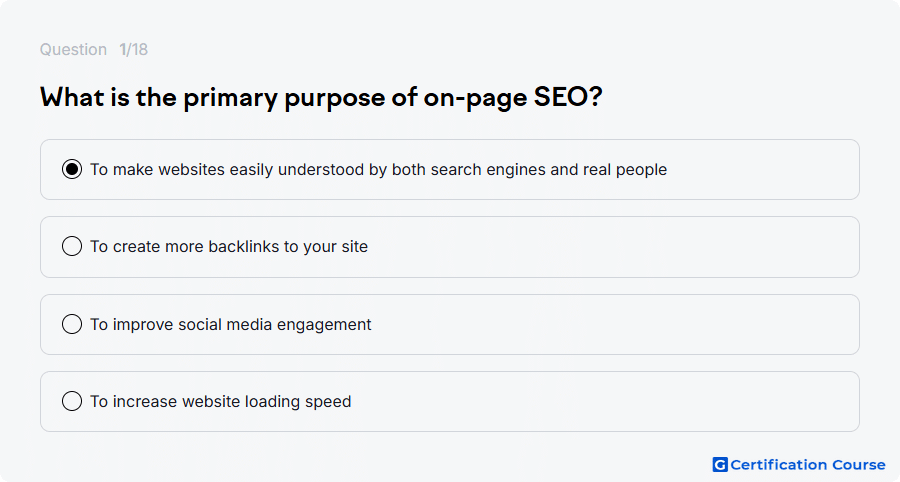The width and height of the screenshot is (900, 482).
Task: Click the gray 'Question' label
Action: click(73, 49)
